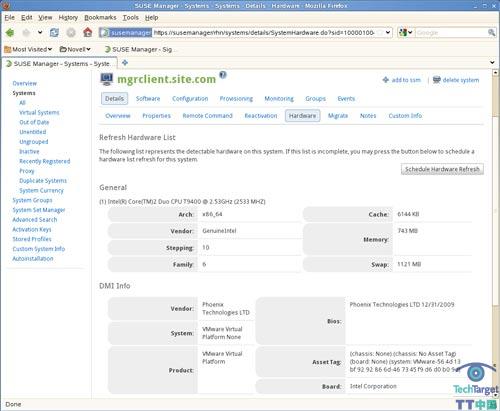Reload the page with the refresh icon
The image size is (500, 411).
(x=54, y=32)
